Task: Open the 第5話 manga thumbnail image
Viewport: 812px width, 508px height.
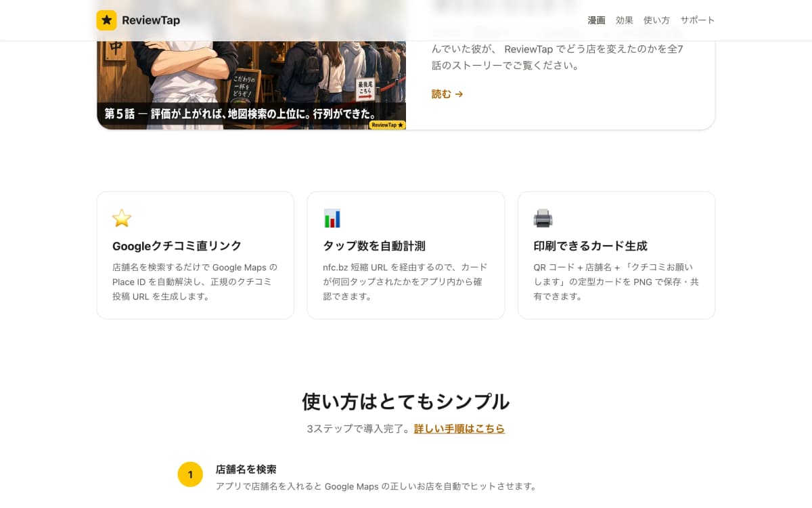Action: (x=252, y=85)
